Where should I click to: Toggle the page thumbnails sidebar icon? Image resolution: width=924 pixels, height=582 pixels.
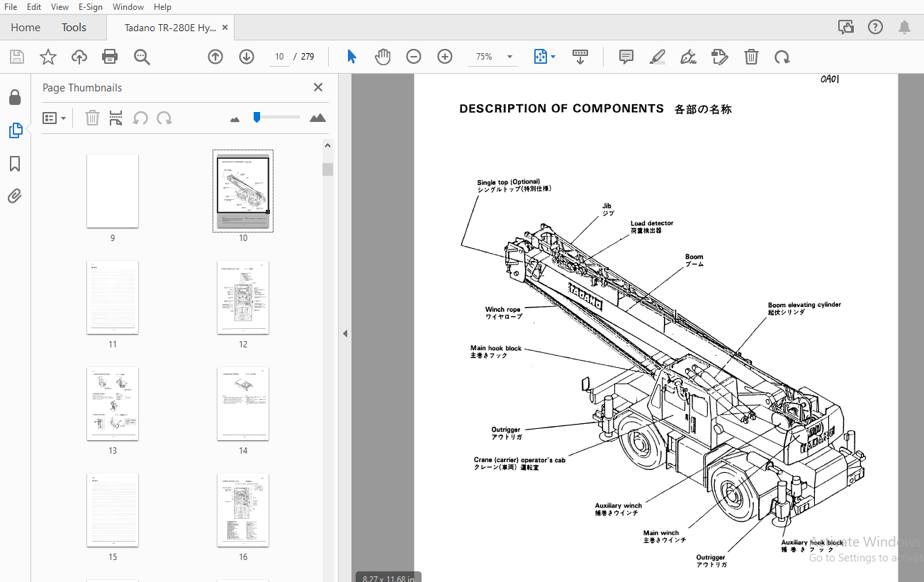pyautogui.click(x=15, y=130)
